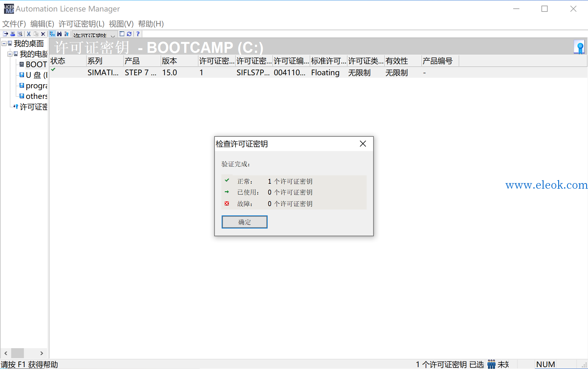Open the 文件(F) menu

pyautogui.click(x=14, y=24)
